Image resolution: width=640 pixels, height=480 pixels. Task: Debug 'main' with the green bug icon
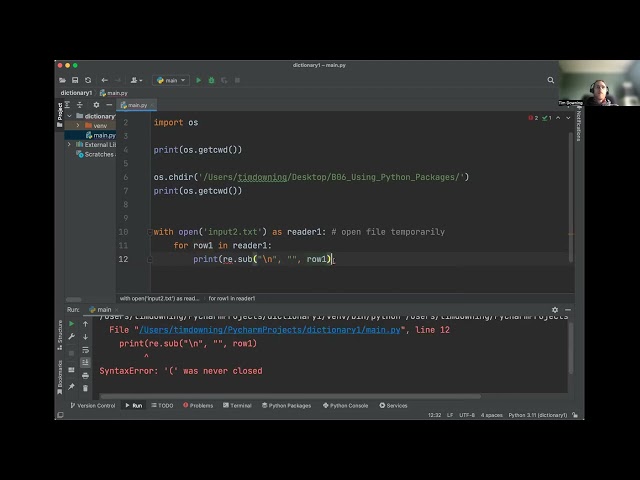pyautogui.click(x=211, y=80)
